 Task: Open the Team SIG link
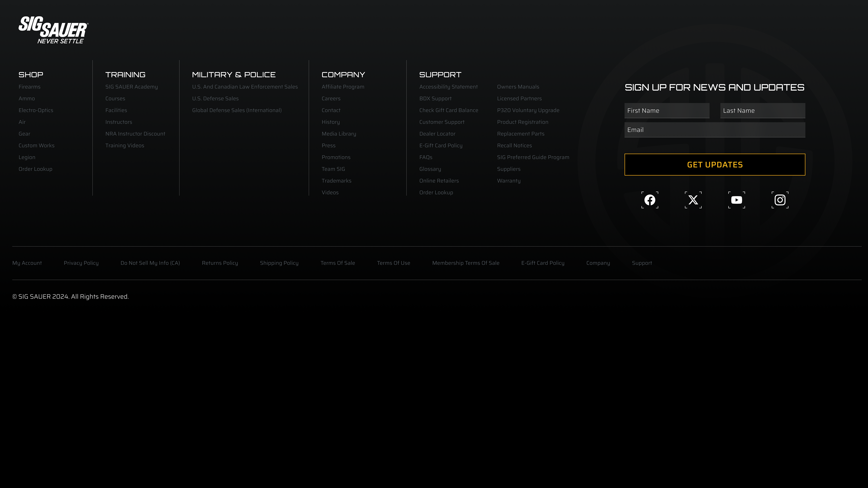tap(333, 169)
